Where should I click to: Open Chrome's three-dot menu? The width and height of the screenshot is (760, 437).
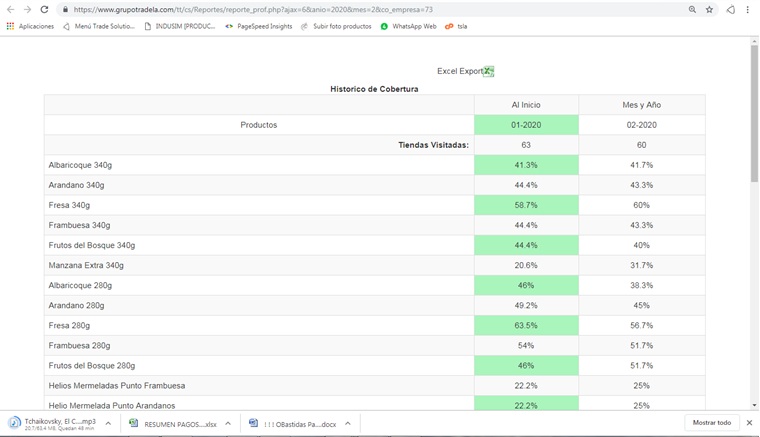pos(747,9)
